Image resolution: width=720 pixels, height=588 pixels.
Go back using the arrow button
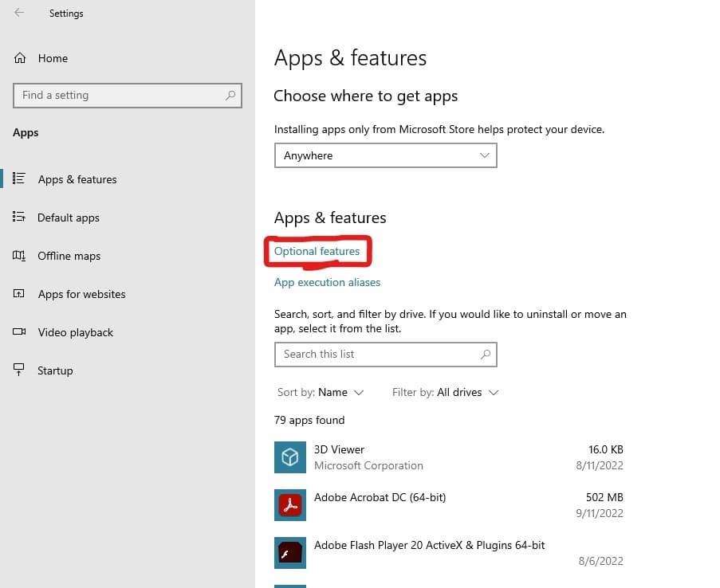(x=18, y=13)
